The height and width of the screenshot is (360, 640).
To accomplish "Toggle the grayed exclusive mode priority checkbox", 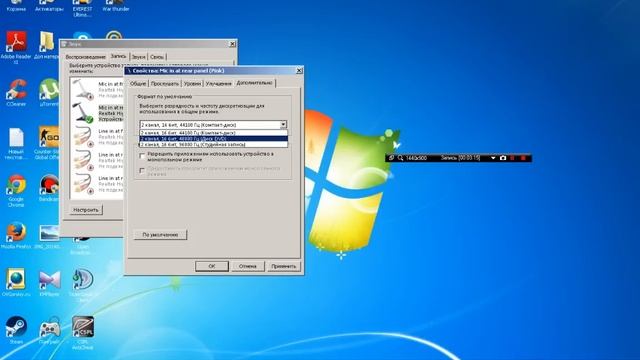I will (142, 171).
